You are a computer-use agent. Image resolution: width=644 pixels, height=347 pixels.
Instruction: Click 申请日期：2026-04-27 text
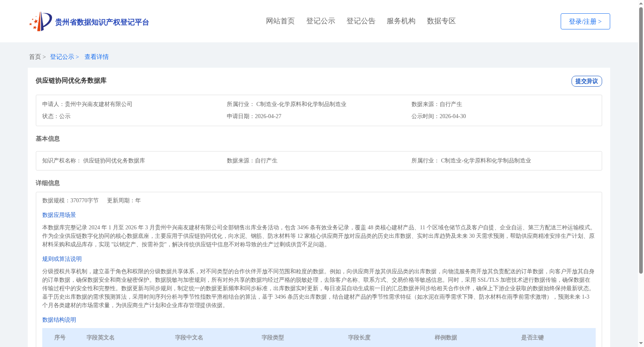(254, 116)
